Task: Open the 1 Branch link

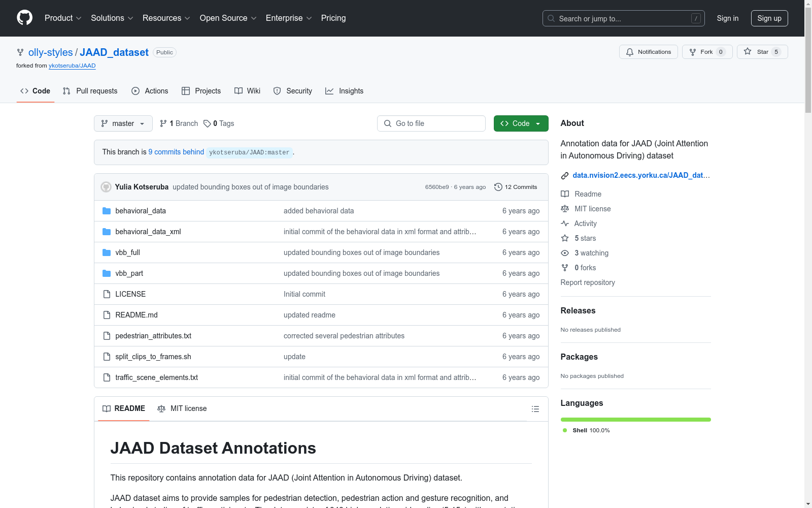Action: [x=179, y=123]
